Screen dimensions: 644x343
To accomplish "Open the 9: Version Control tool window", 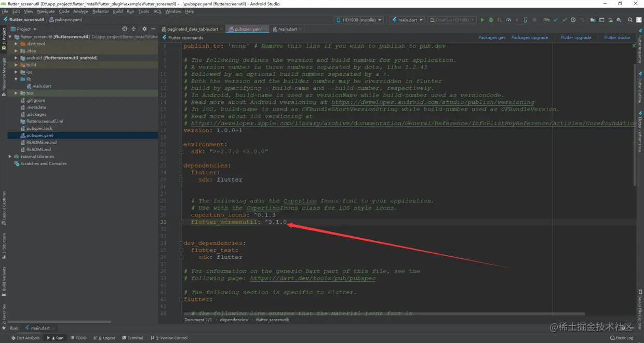I will point(169,338).
